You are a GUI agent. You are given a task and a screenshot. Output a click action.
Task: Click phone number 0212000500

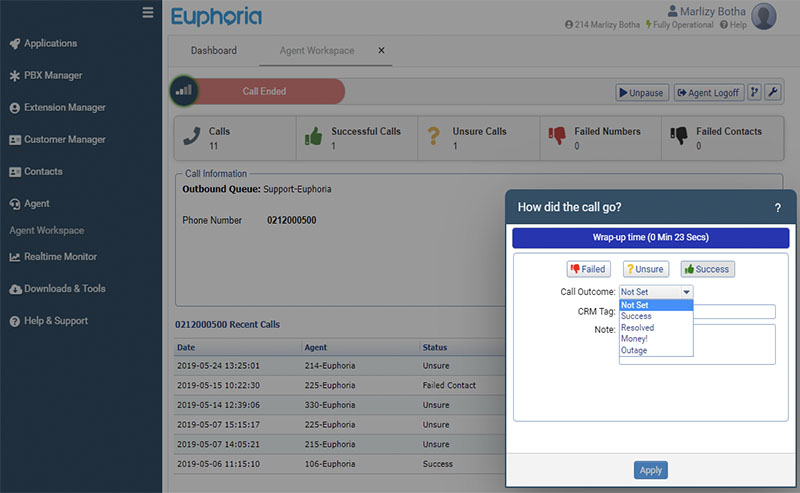coord(292,220)
